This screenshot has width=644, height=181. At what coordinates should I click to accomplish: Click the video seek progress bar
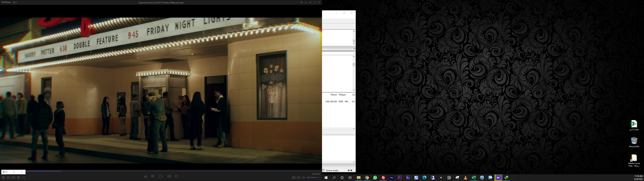160,171
